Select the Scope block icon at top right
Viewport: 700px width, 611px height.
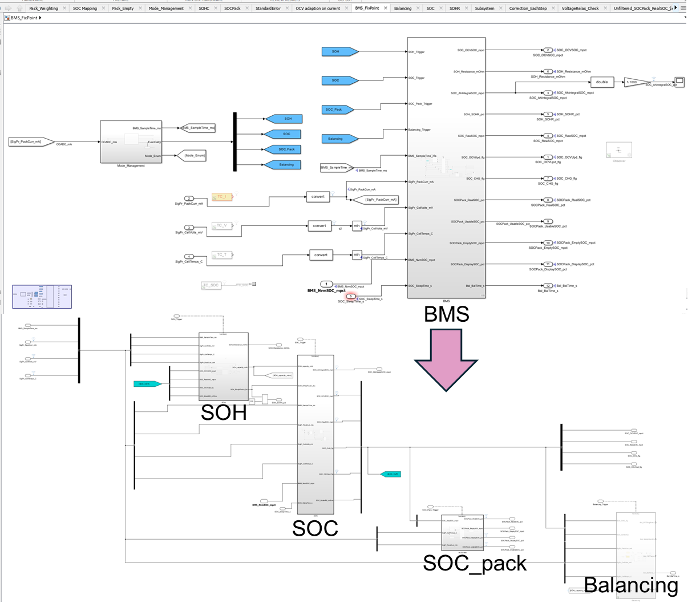(x=679, y=82)
